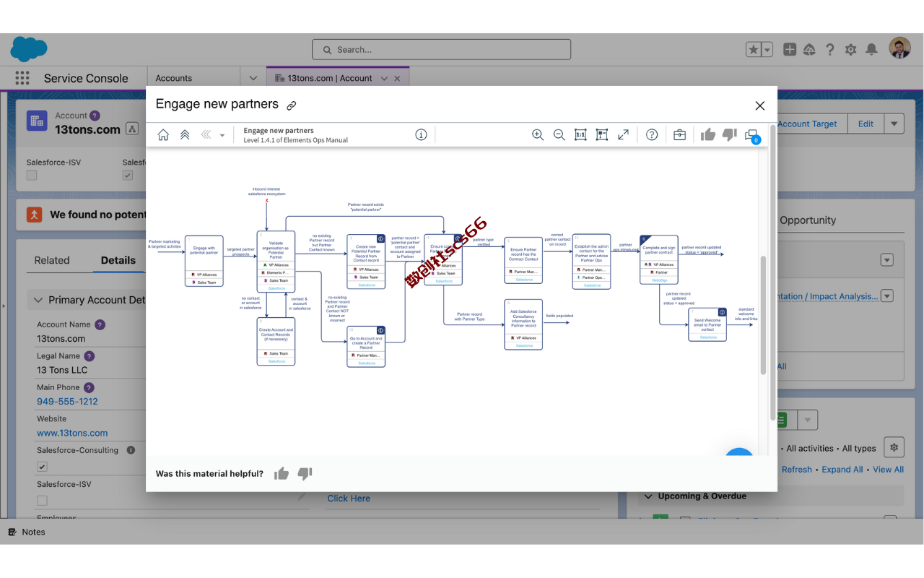Viewport: 924px width, 578px height.
Task: Open briefcase toolbar icon
Action: [x=679, y=135]
